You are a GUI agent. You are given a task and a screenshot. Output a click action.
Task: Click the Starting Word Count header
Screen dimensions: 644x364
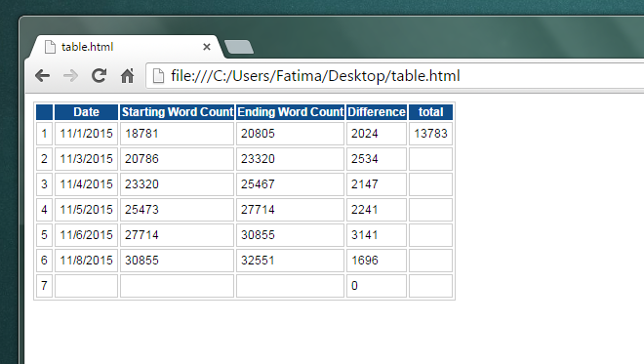(177, 112)
